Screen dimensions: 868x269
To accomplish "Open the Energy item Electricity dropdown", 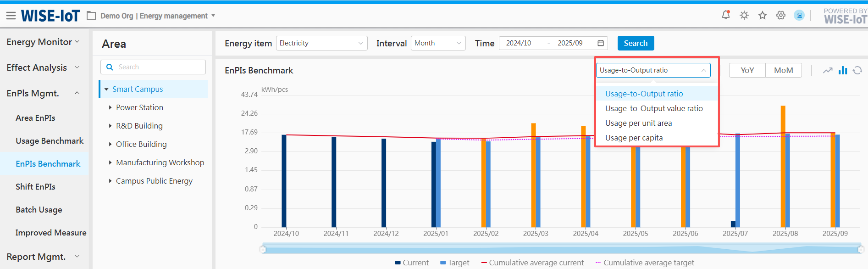I will click(321, 43).
